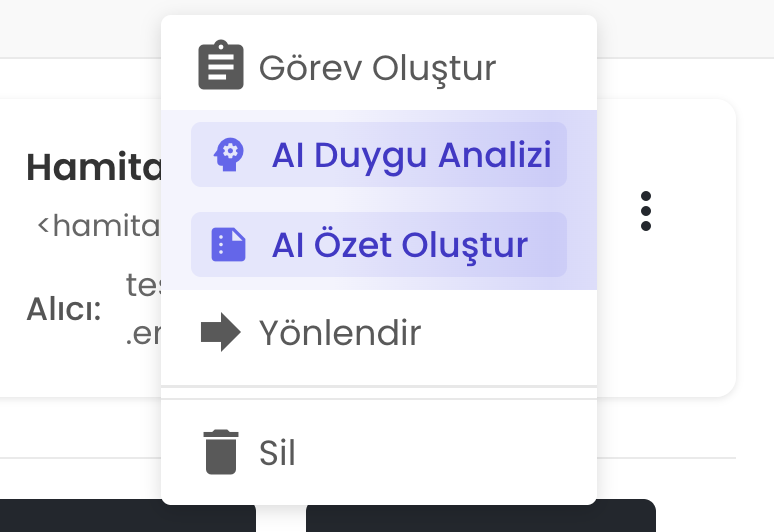Select Yönlendir to forward the email
Screen dimensions: 774x532
[340, 333]
